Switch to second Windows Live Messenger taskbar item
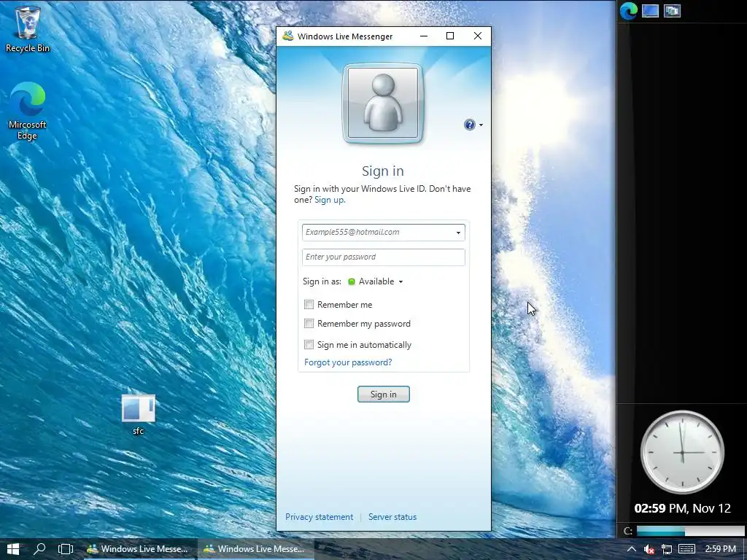 [256, 549]
